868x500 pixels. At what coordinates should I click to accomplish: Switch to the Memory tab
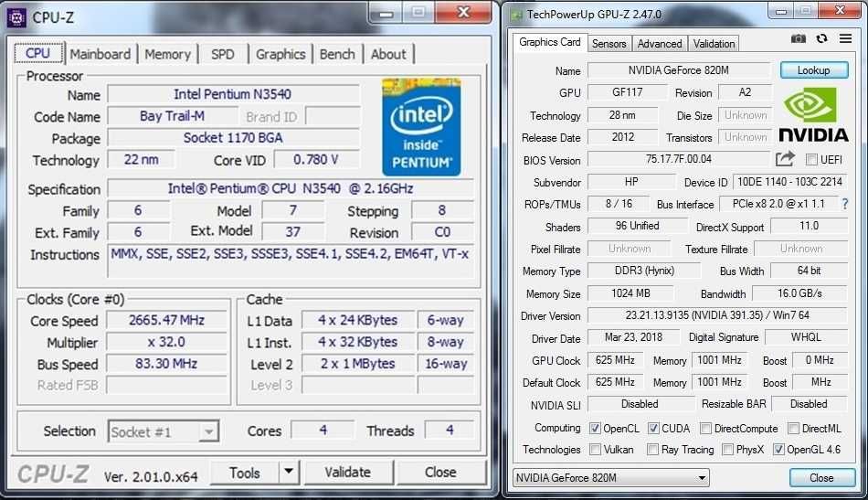(168, 54)
